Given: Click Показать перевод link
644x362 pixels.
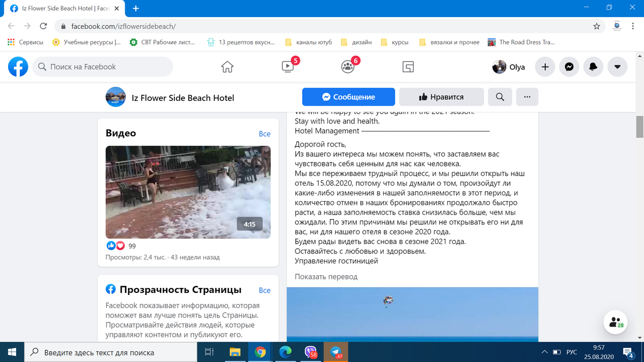Looking at the screenshot, I should [326, 277].
